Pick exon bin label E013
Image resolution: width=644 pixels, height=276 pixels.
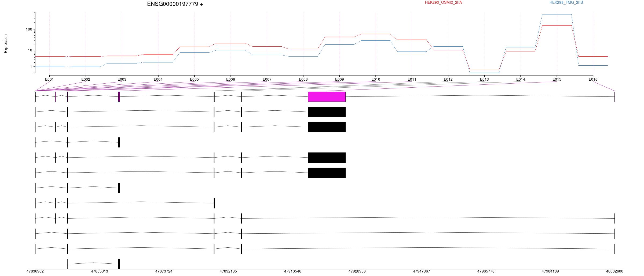(x=484, y=79)
